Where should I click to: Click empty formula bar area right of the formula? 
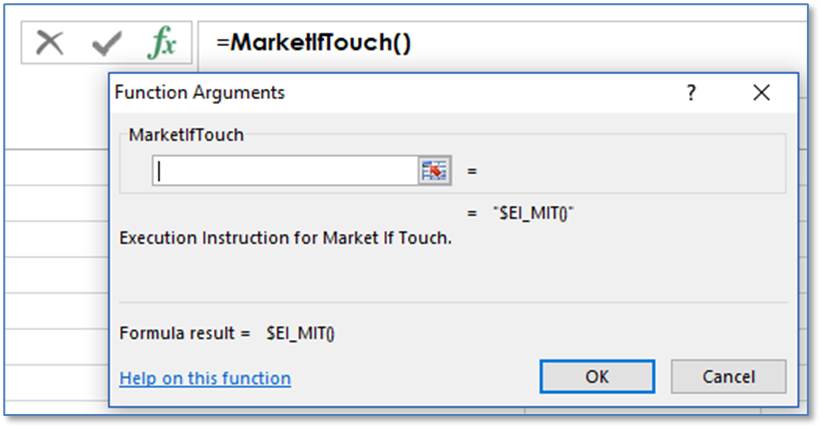click(600, 44)
